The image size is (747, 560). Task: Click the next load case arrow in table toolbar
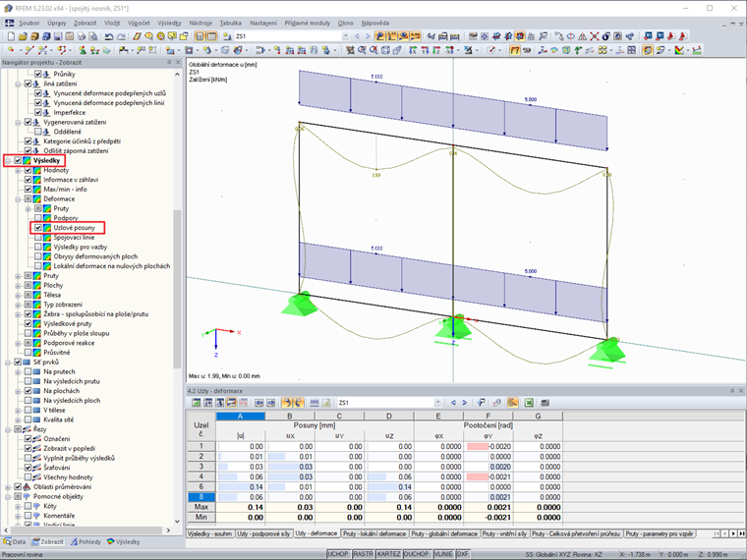(x=465, y=403)
